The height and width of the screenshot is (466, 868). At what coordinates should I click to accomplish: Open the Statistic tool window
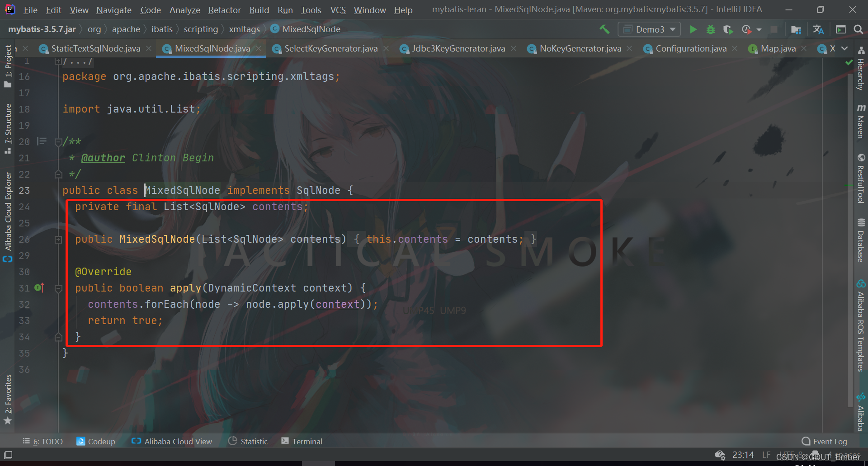(x=248, y=441)
